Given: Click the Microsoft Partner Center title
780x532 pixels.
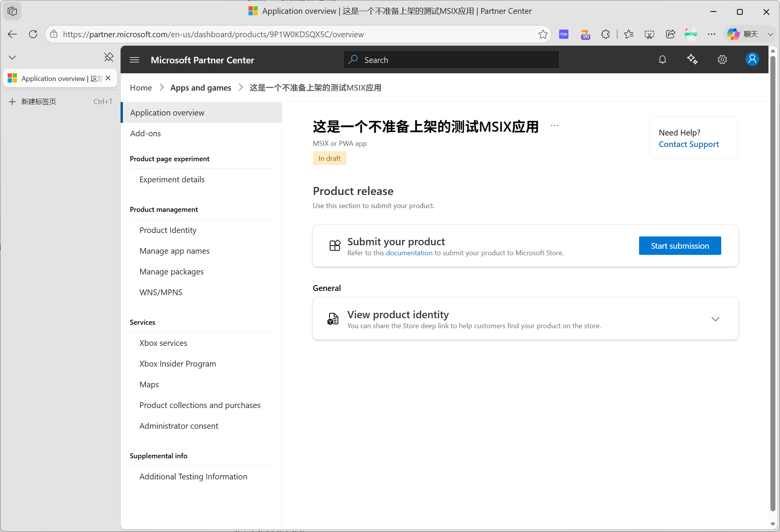Looking at the screenshot, I should (x=202, y=60).
